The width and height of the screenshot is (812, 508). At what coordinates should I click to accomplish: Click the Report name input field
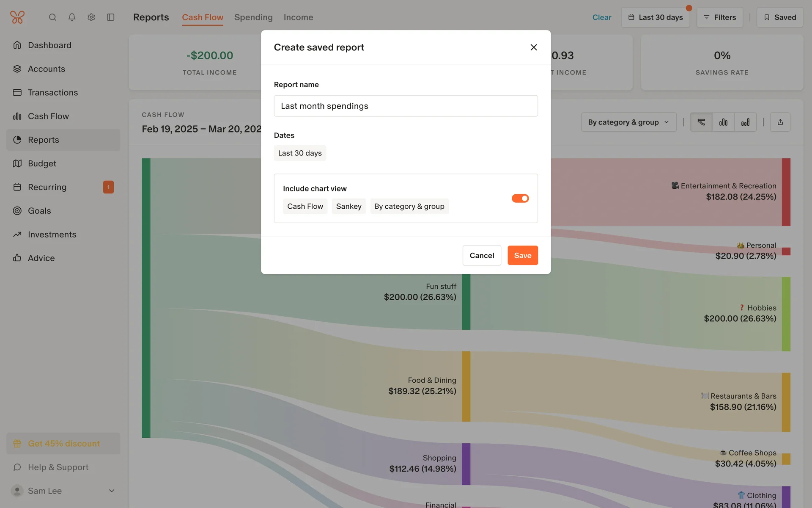(x=406, y=106)
